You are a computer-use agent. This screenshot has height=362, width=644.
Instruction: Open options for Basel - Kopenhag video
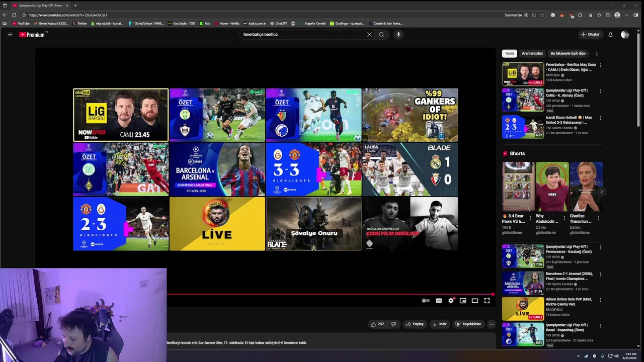(600, 326)
